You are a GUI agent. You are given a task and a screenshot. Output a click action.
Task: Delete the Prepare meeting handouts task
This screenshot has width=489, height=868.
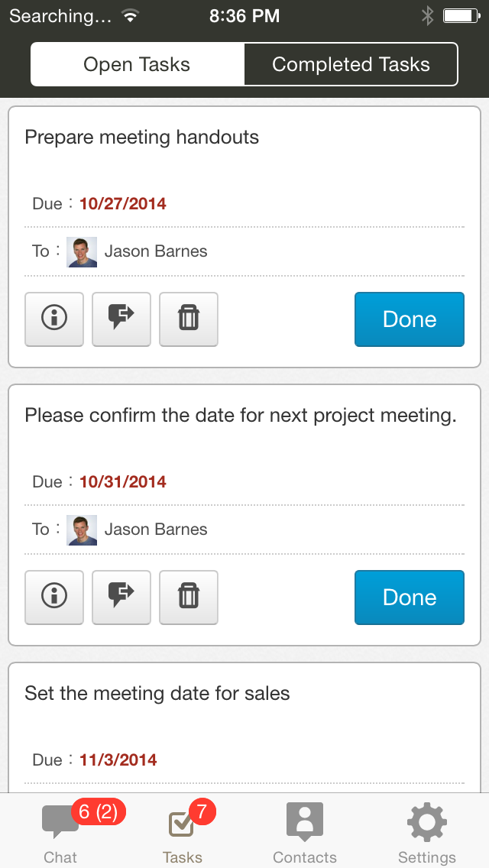tap(189, 319)
